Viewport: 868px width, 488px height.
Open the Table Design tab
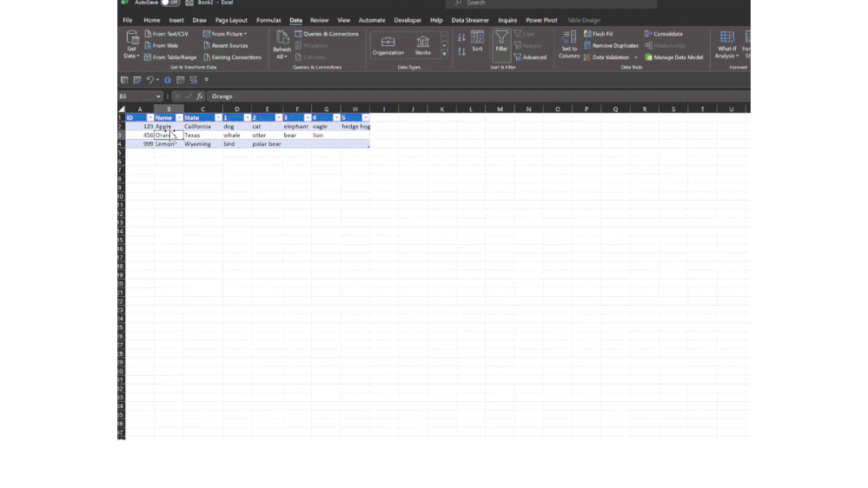[584, 20]
